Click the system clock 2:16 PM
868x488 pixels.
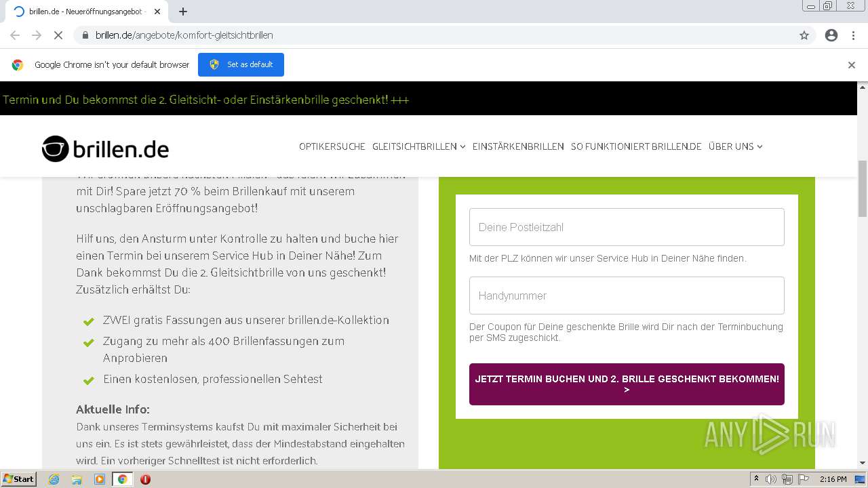pos(833,479)
